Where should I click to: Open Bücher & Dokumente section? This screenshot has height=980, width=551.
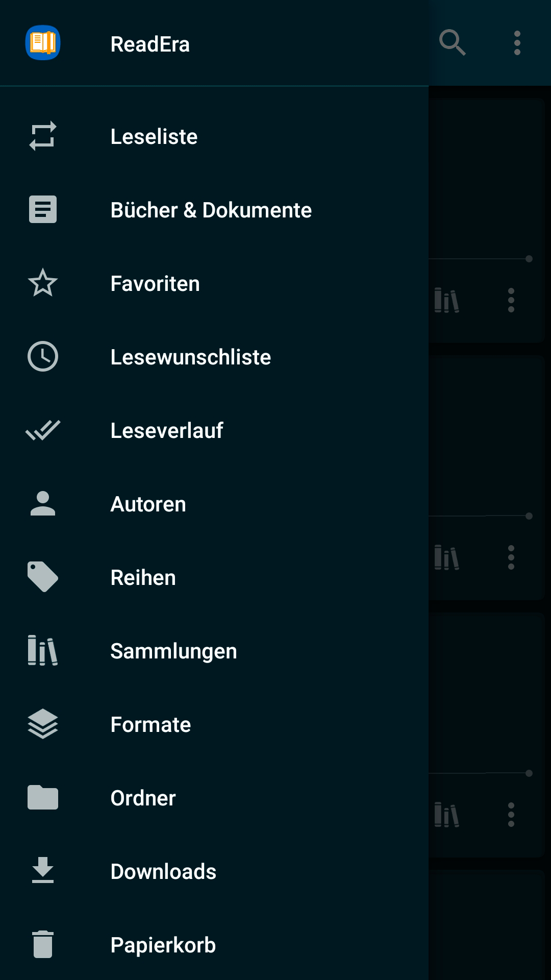(x=211, y=210)
